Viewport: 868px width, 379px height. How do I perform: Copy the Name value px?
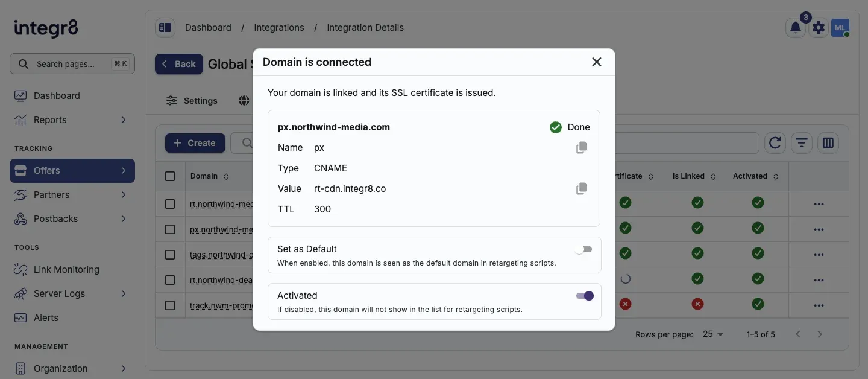(582, 148)
